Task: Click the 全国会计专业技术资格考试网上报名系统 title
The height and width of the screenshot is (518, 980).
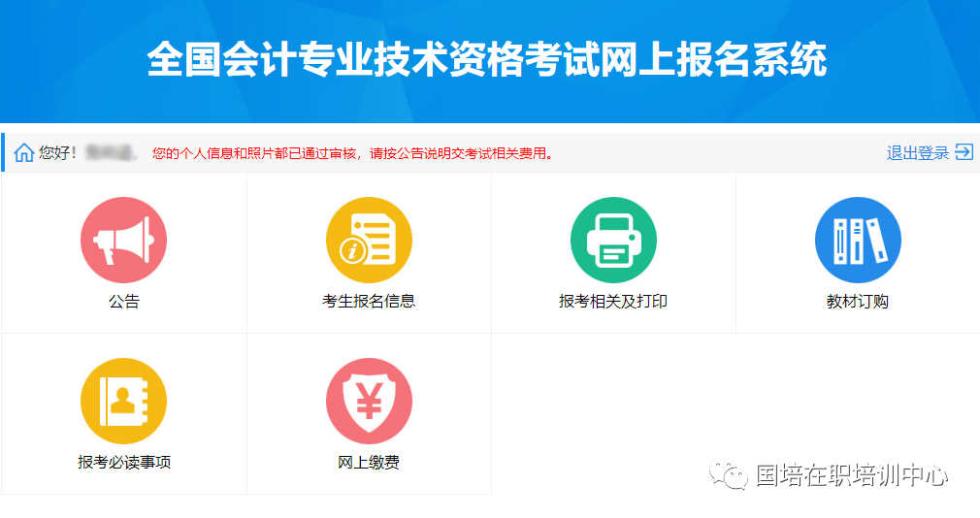Action: coord(487,60)
